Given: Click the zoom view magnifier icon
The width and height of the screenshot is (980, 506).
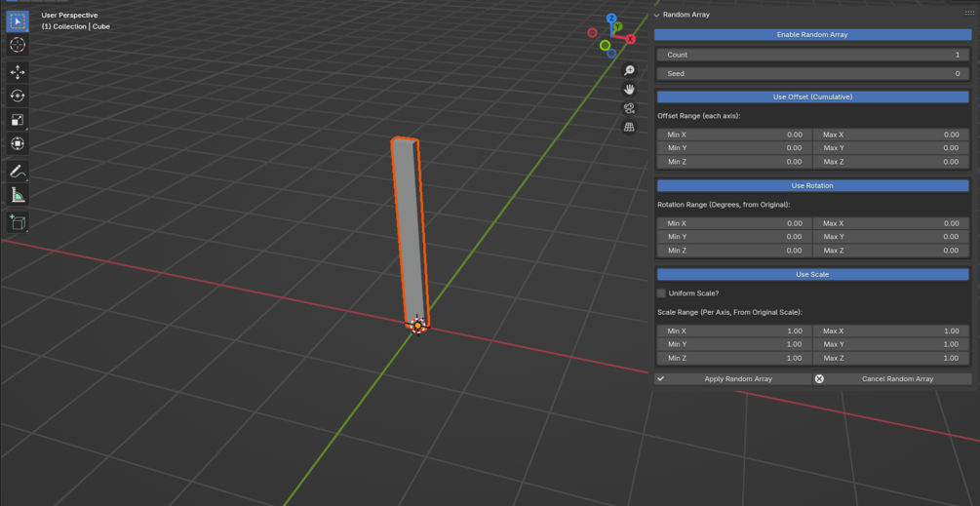Looking at the screenshot, I should [629, 70].
